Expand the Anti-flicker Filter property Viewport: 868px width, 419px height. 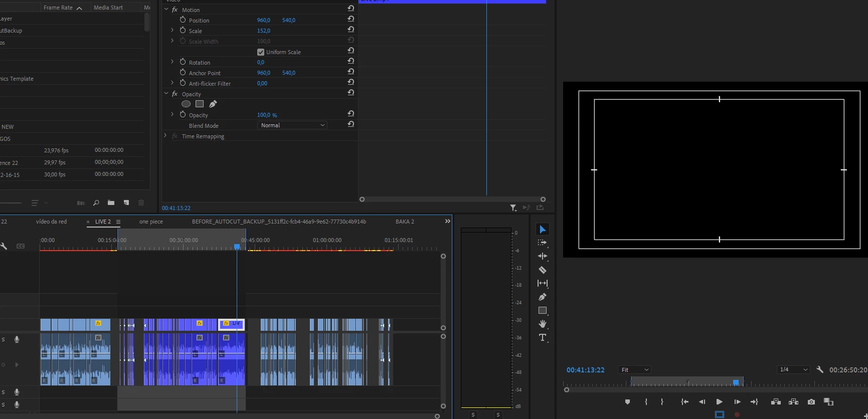coord(172,83)
